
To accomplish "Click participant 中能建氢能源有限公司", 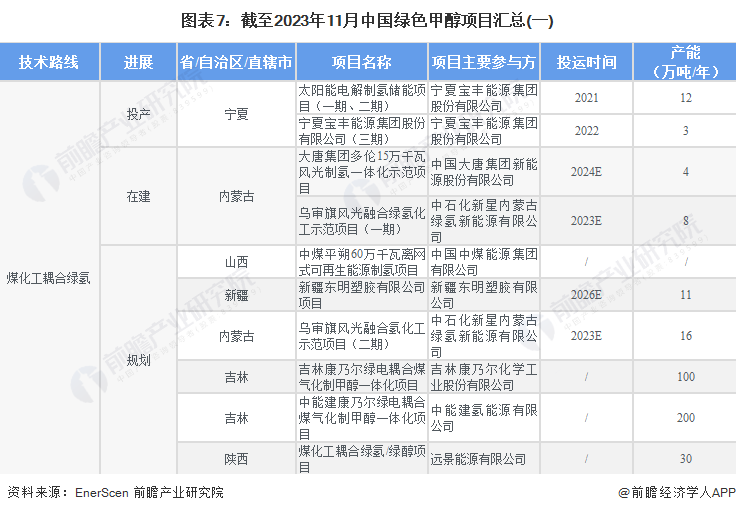I will pos(484,418).
